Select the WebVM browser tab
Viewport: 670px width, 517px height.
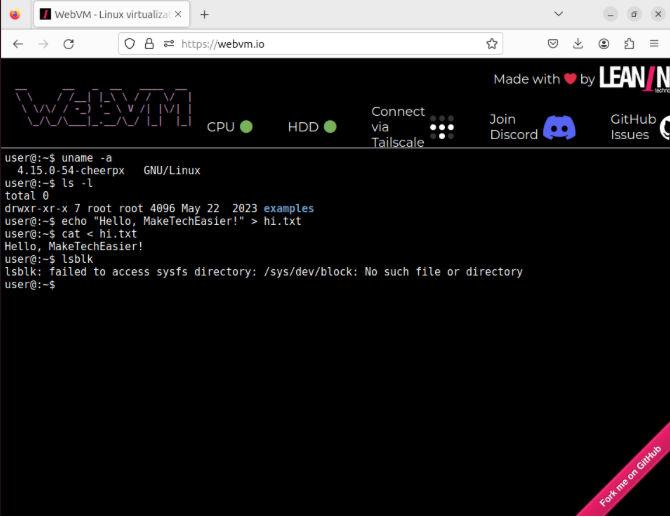[x=112, y=15]
